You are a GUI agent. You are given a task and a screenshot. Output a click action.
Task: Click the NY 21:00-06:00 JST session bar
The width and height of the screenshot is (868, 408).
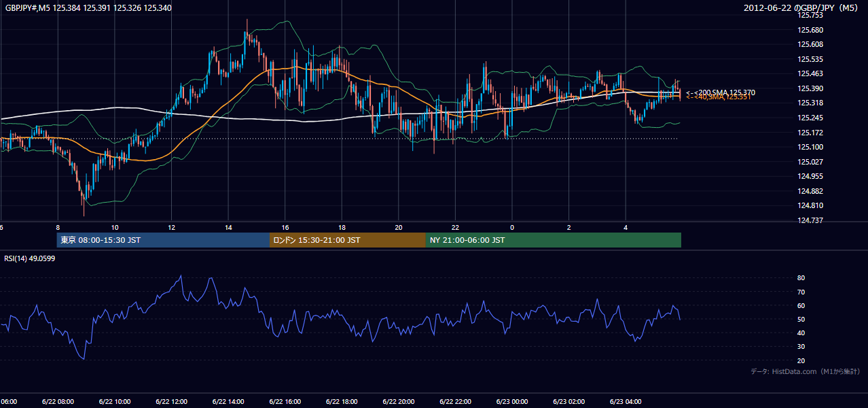coord(554,240)
